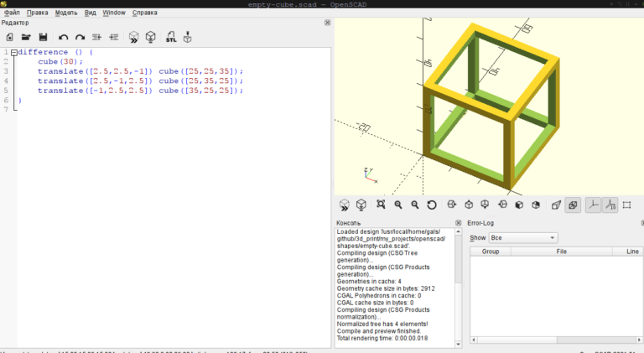The width and height of the screenshot is (644, 353).
Task: Click the Error-Log horizontal scrollbar right arrow
Action: pyautogui.click(x=639, y=340)
